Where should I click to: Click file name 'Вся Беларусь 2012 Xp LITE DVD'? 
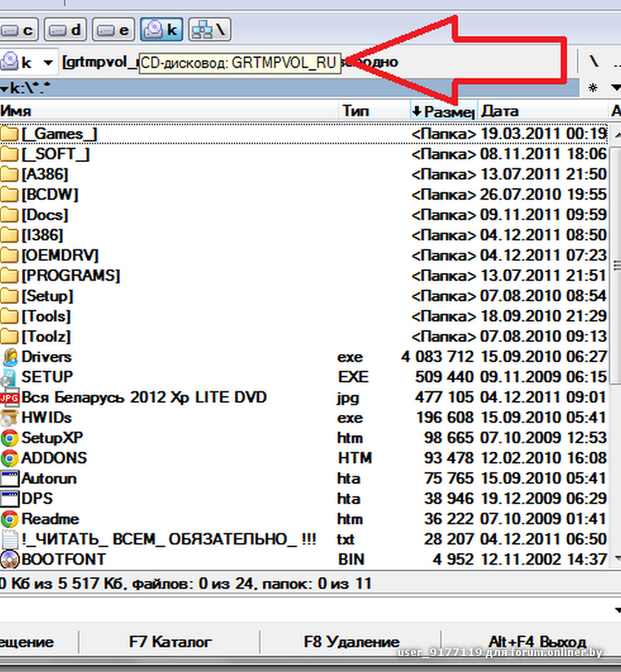[144, 397]
